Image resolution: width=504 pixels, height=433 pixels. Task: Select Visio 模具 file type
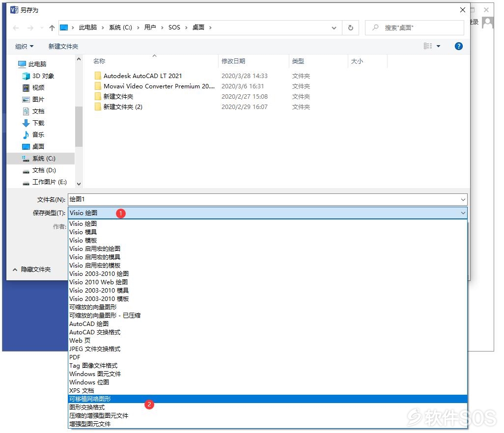(x=267, y=232)
